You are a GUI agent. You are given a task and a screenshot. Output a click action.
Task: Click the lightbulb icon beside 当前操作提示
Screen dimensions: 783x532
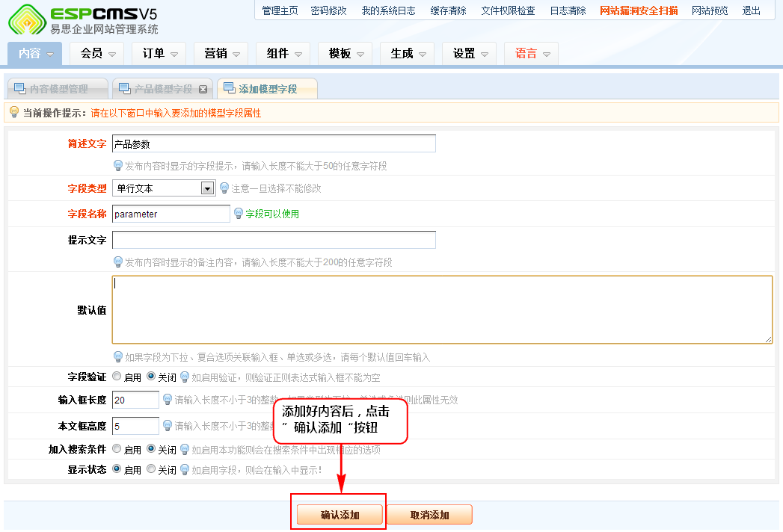[13, 112]
